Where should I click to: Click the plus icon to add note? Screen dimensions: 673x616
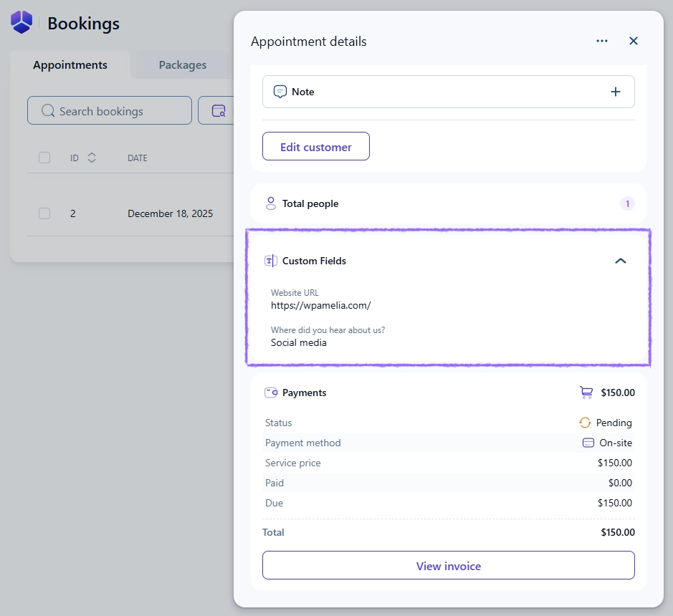click(x=615, y=92)
